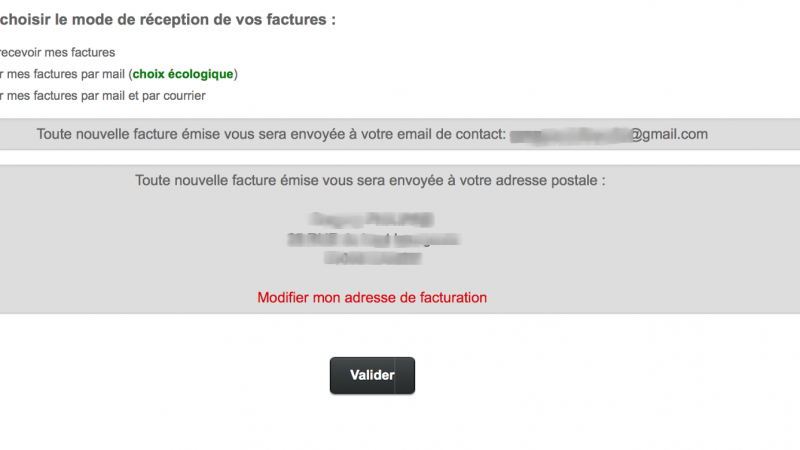The height and width of the screenshot is (450, 800).
Task: Choose the 'mes factures par mail' option
Action: pos(60,74)
